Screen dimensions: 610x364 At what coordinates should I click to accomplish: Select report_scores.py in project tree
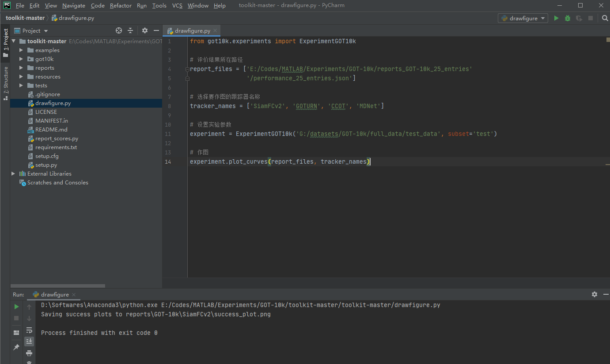click(57, 138)
